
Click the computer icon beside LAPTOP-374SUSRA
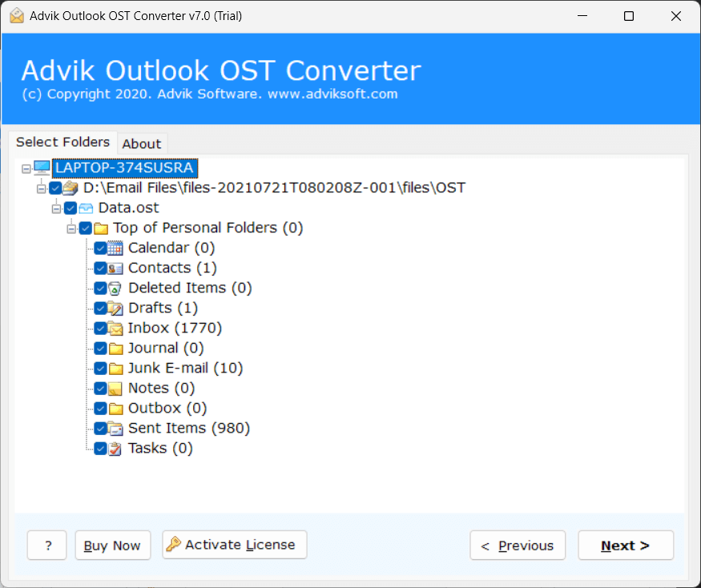[42, 168]
